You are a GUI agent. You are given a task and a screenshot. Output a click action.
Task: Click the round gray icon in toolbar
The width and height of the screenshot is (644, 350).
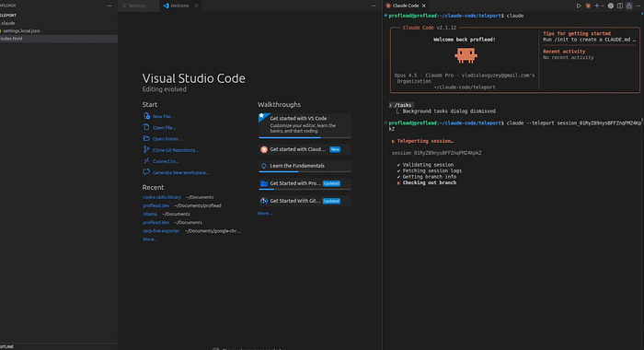point(611,6)
